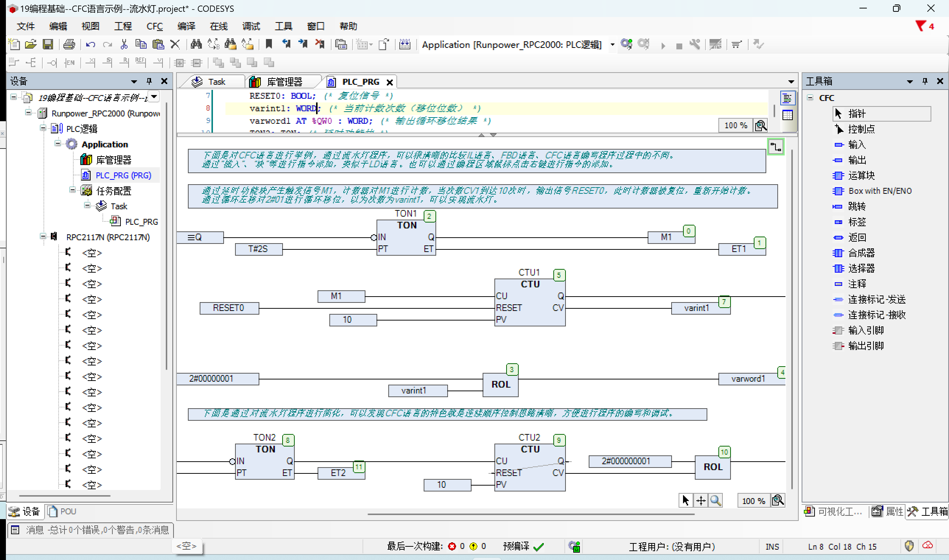Viewport: 949px width, 560px height.
Task: Pick the 跳转 jump element
Action: pos(850,206)
